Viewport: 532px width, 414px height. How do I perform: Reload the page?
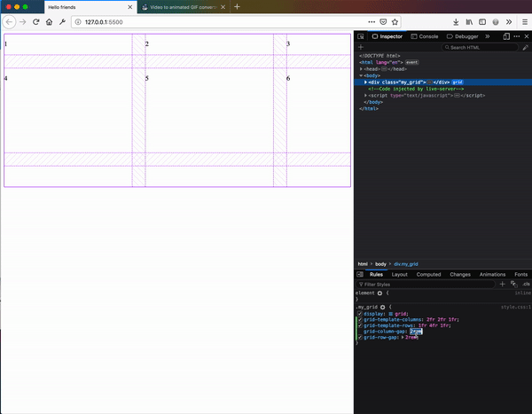[x=36, y=21]
